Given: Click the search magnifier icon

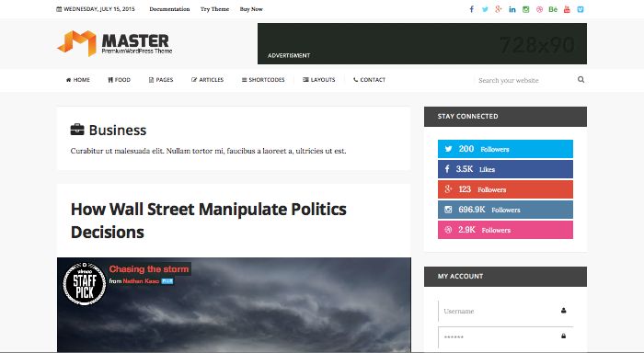Looking at the screenshot, I should 581,80.
